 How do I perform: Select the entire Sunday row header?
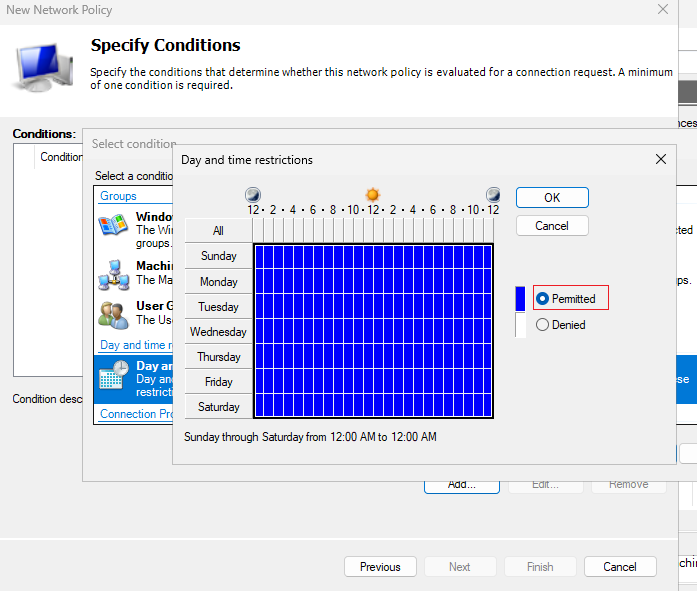coord(218,256)
